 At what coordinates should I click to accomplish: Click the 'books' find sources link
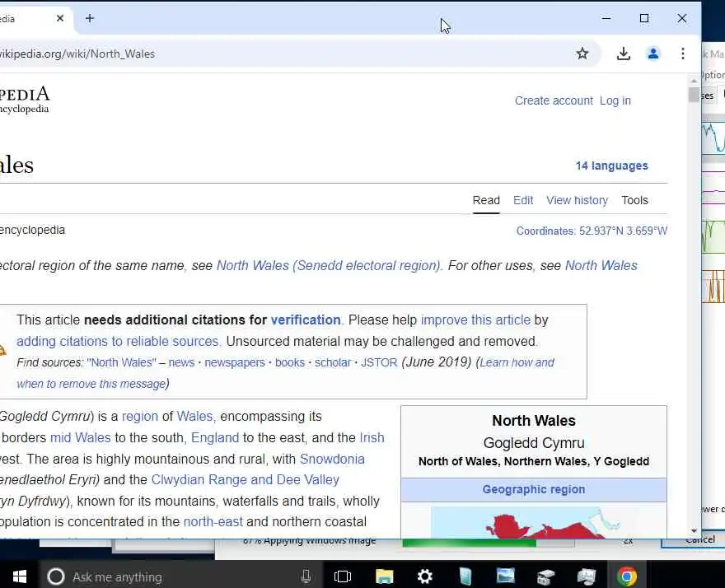289,362
